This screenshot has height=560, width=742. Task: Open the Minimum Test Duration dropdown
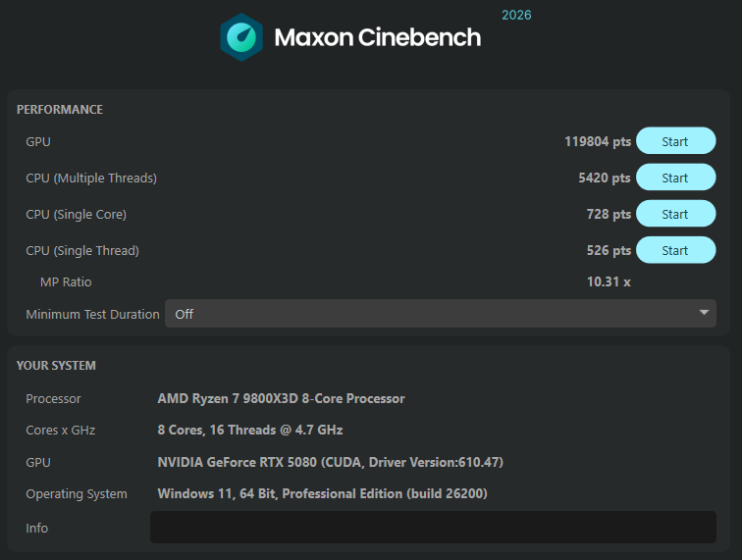[x=440, y=314]
